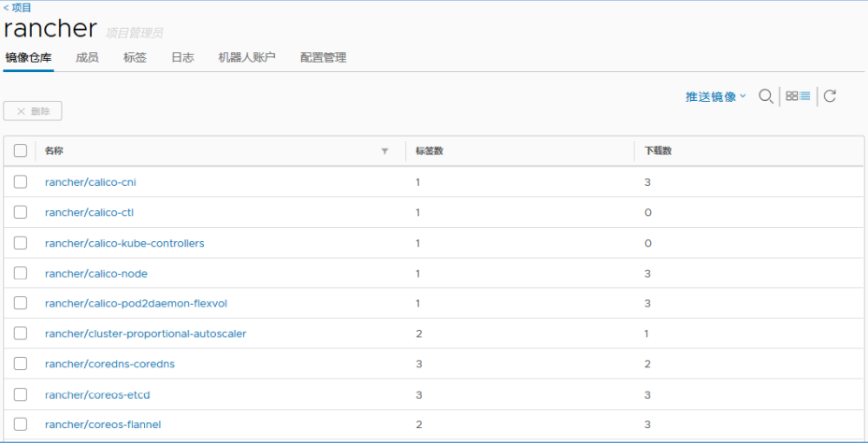This screenshot has width=868, height=443.
Task: Click download count 0 for calico-ctl
Action: pos(647,212)
